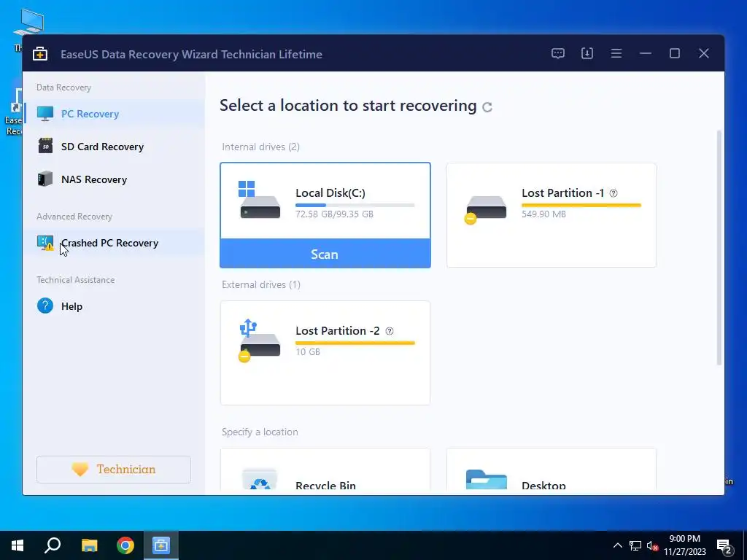This screenshot has height=560, width=747.
Task: Click the Technician license button
Action: tap(113, 470)
